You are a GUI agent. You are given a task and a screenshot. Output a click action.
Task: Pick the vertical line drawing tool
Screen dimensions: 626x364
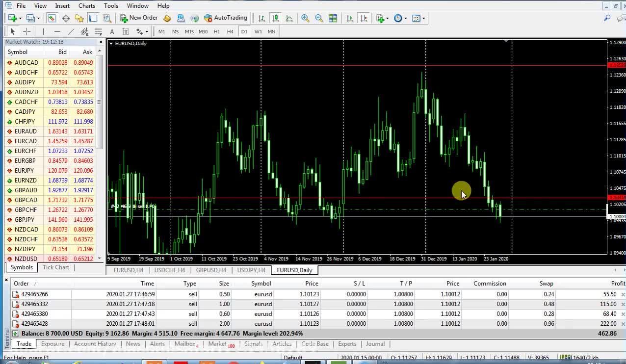tap(43, 32)
